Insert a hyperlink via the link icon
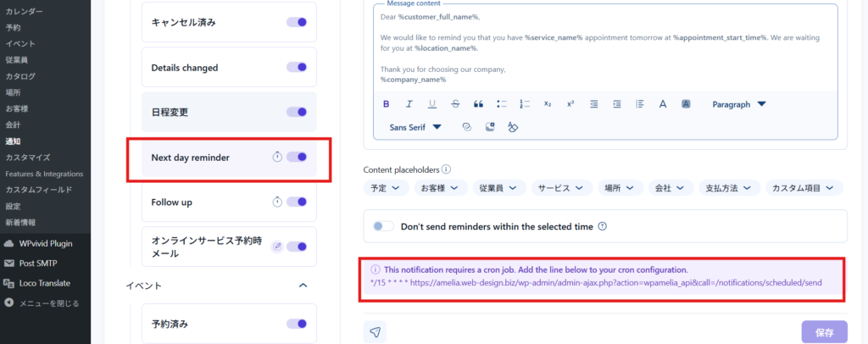This screenshot has height=344, width=868. click(x=466, y=127)
